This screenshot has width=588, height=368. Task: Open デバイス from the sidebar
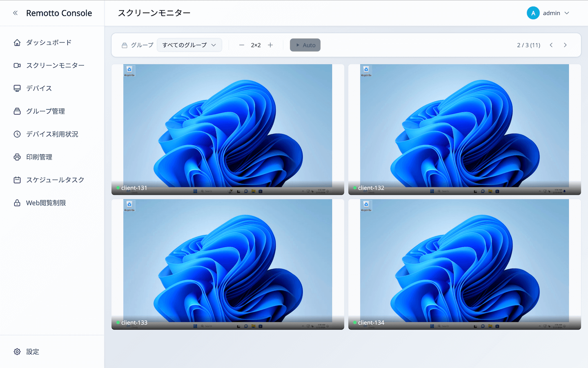[36, 88]
